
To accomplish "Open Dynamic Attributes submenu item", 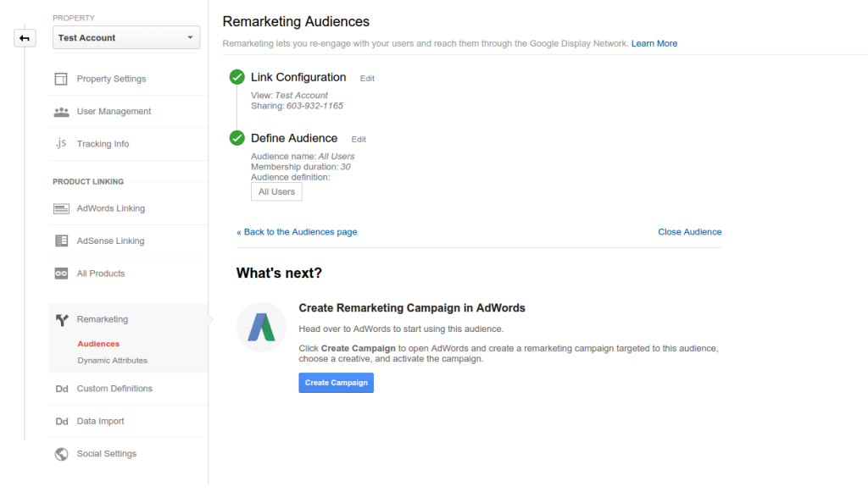I will (x=112, y=361).
